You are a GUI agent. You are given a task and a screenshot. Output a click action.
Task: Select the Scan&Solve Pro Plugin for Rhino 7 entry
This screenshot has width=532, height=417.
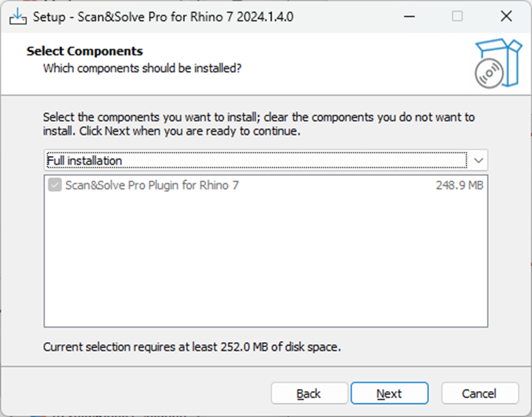click(152, 185)
